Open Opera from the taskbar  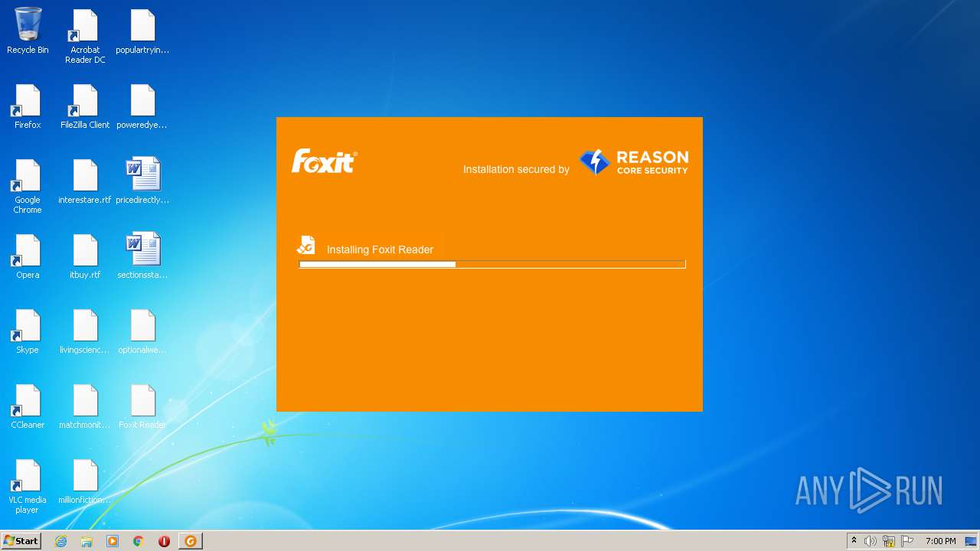coord(164,541)
